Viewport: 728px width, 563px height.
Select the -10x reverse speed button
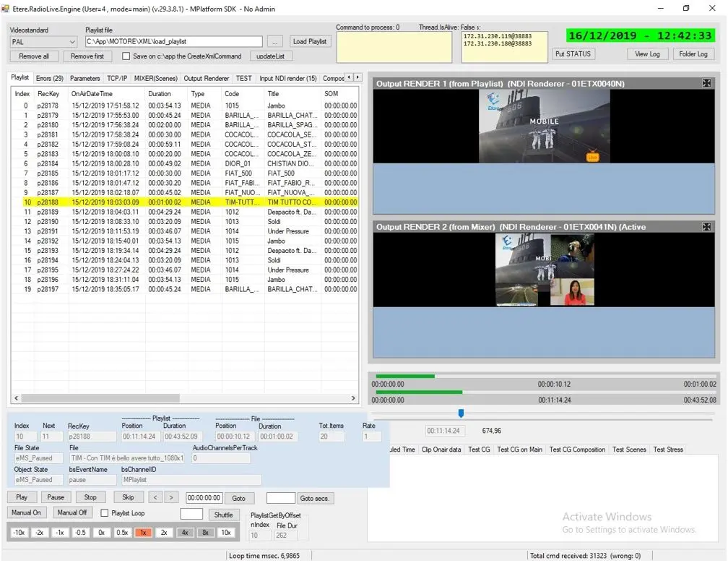tap(19, 533)
